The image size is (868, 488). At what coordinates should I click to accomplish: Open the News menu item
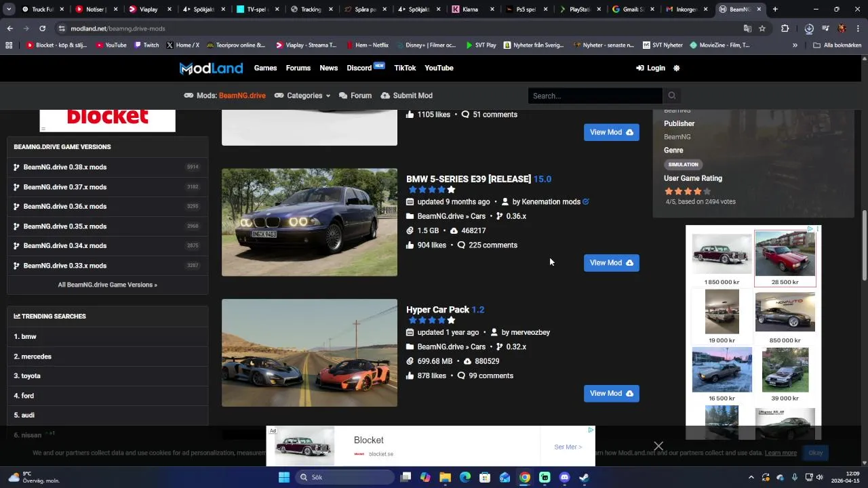tap(328, 68)
